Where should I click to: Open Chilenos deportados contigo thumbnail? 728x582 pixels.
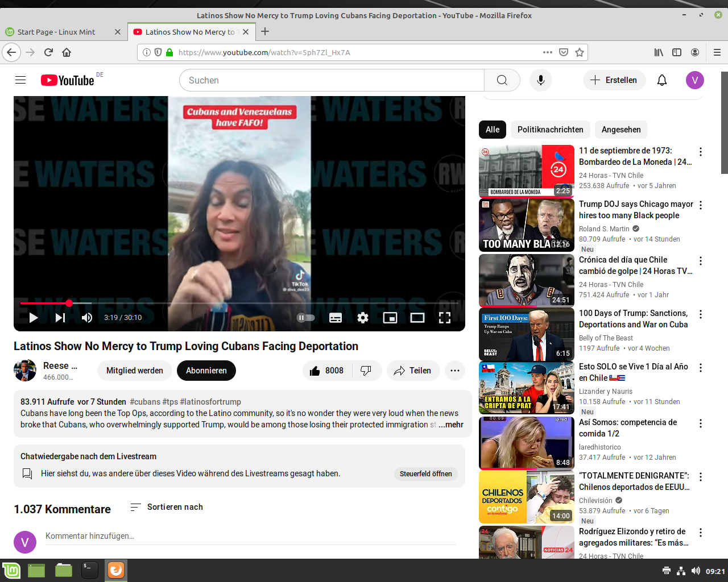(x=527, y=497)
